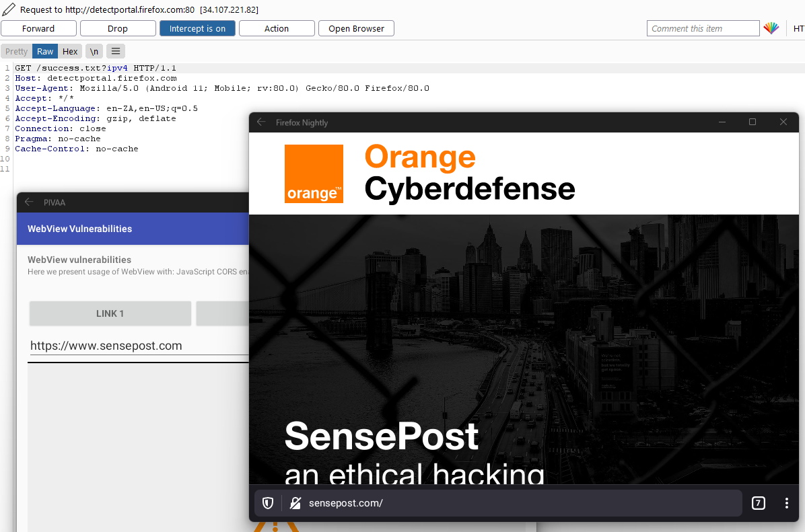Click the Orange logo on the webpage

pos(314,174)
